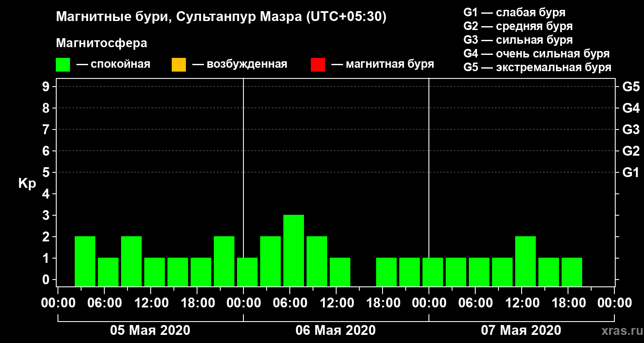644x343 pixels.
Task: Click the Kp 2 bar at 09:00 on 06 Мая
Action: coord(317,261)
